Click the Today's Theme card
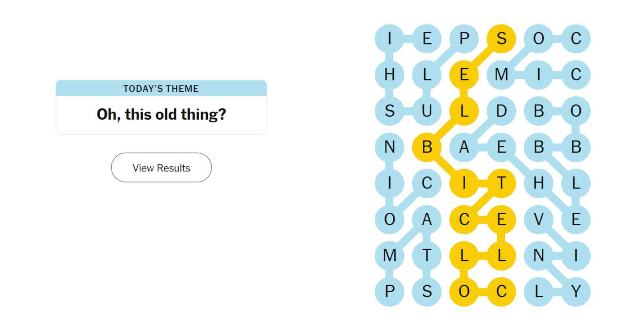 click(161, 107)
